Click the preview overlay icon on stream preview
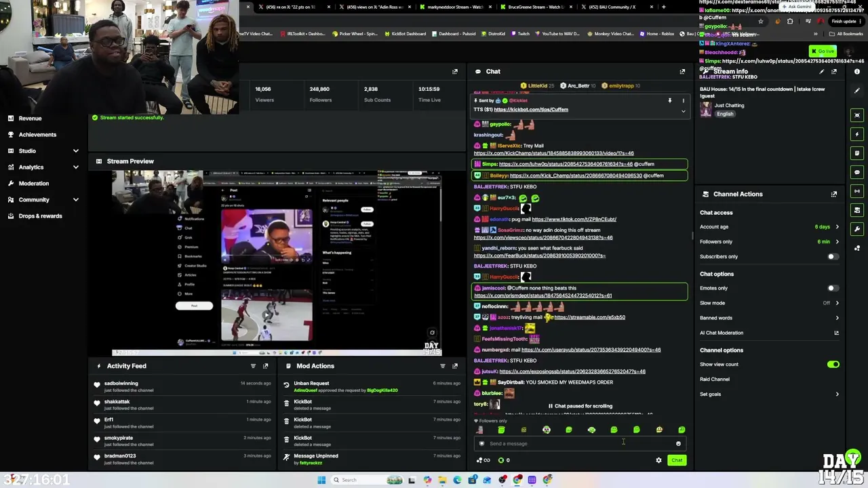The image size is (868, 488). click(x=432, y=333)
